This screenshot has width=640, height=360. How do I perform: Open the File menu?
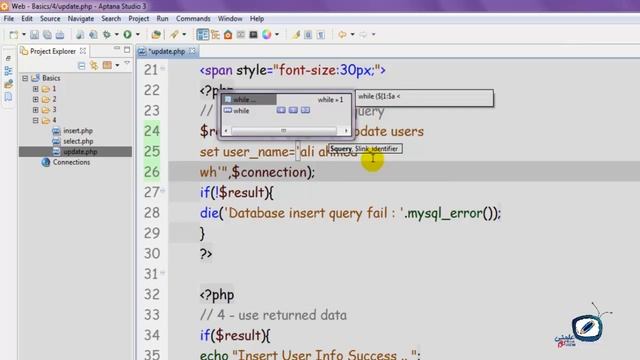click(x=9, y=19)
